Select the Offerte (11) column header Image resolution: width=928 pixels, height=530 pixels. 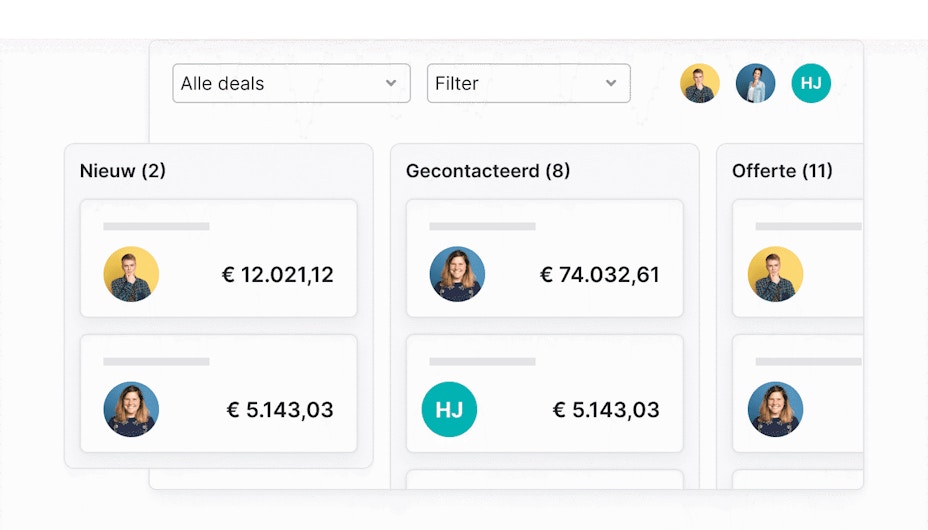pyautogui.click(x=782, y=171)
